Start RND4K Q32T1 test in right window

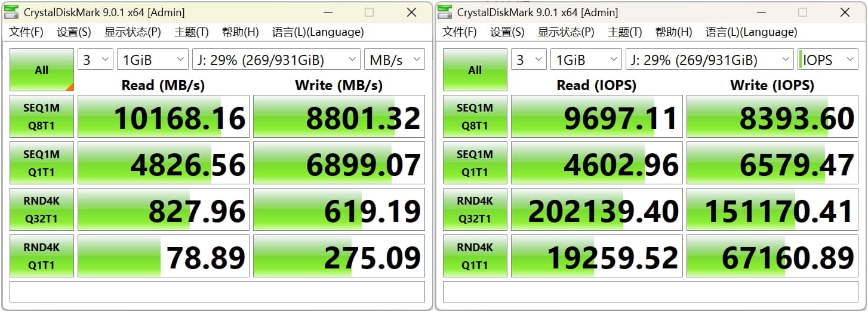[x=475, y=209]
